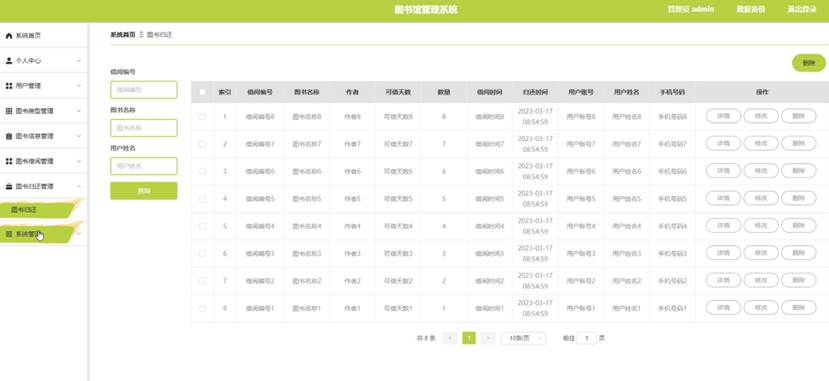Screen dimensions: 829x381
Task: Select the 图书归还 submenu item
Action: tap(38, 210)
